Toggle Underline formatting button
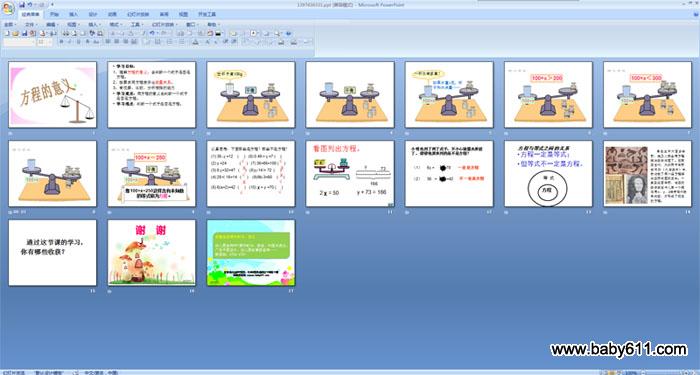Screen dimensions: 700x375 point(78,42)
